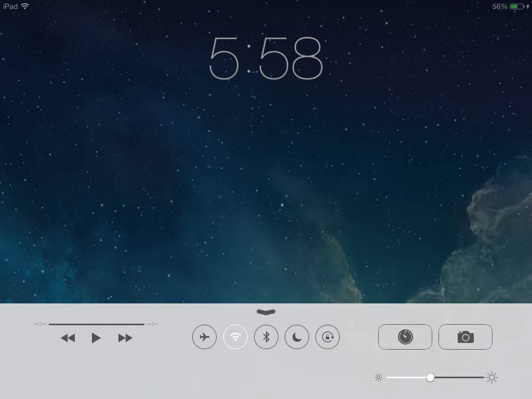Tap the Wi-Fi status bar icon

[25, 6]
